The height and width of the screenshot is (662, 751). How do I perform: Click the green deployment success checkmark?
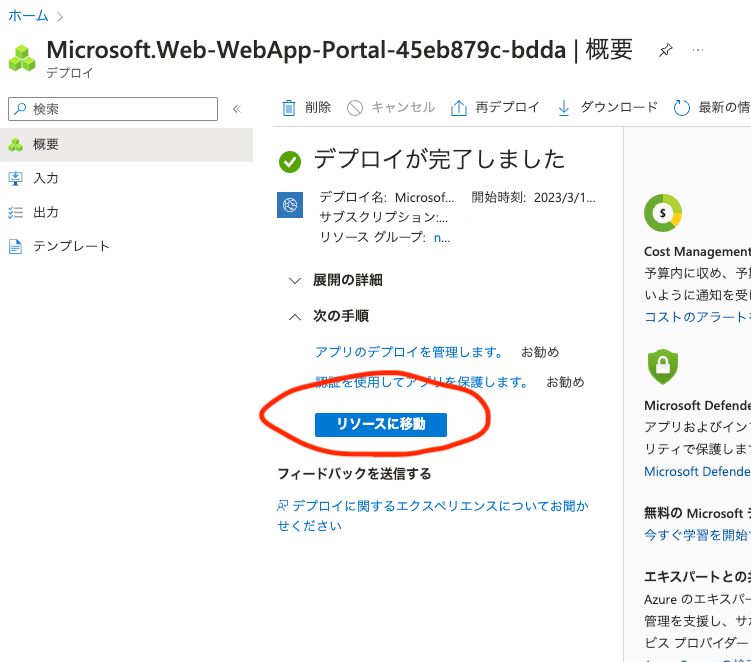pyautogui.click(x=290, y=161)
